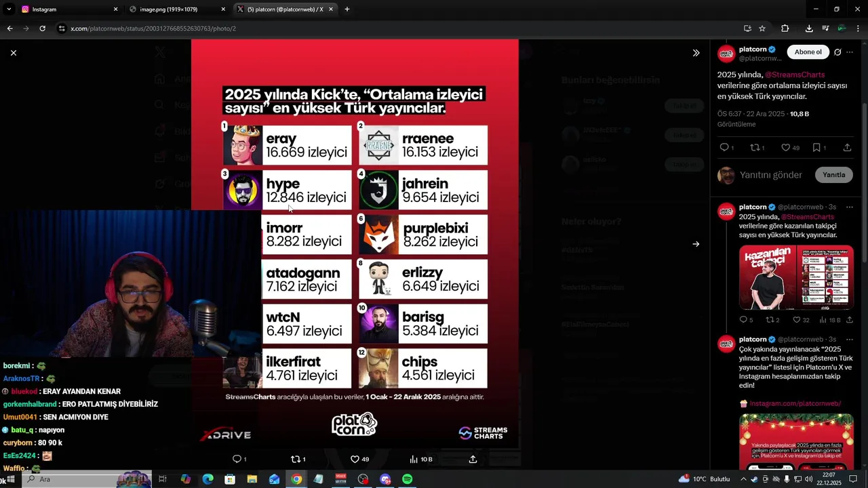This screenshot has height=488, width=868.
Task: Click view stats icon under the photo
Action: point(414,459)
